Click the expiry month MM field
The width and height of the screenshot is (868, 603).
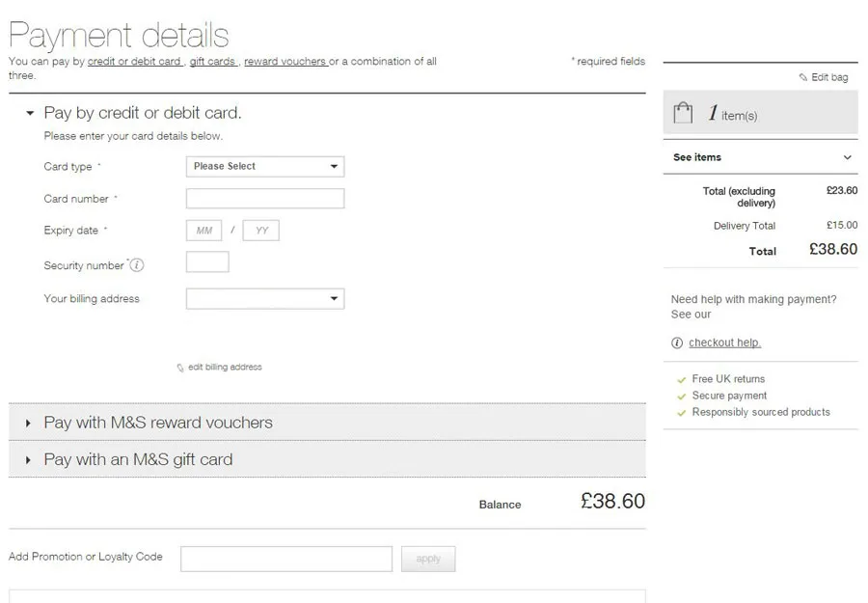click(203, 231)
